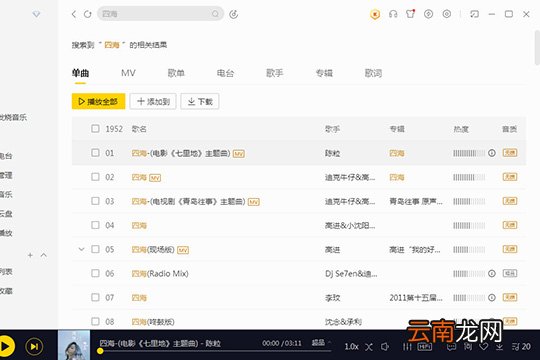Check the box for song 04
The height and width of the screenshot is (360, 540).
pos(95,225)
